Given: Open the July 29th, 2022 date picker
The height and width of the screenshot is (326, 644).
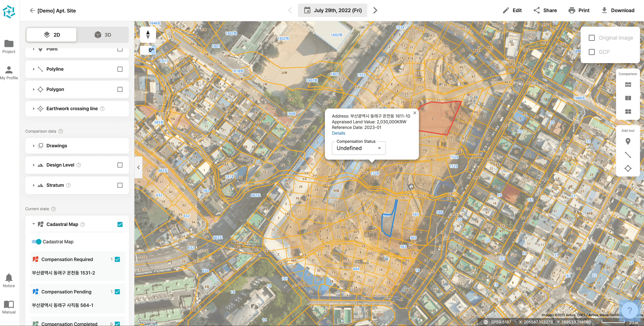Looking at the screenshot, I should point(332,10).
